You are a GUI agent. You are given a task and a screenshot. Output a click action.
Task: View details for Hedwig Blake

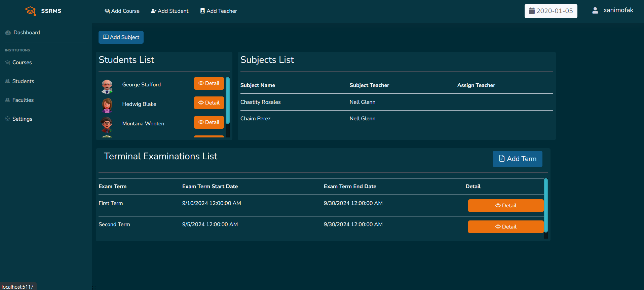click(x=209, y=103)
